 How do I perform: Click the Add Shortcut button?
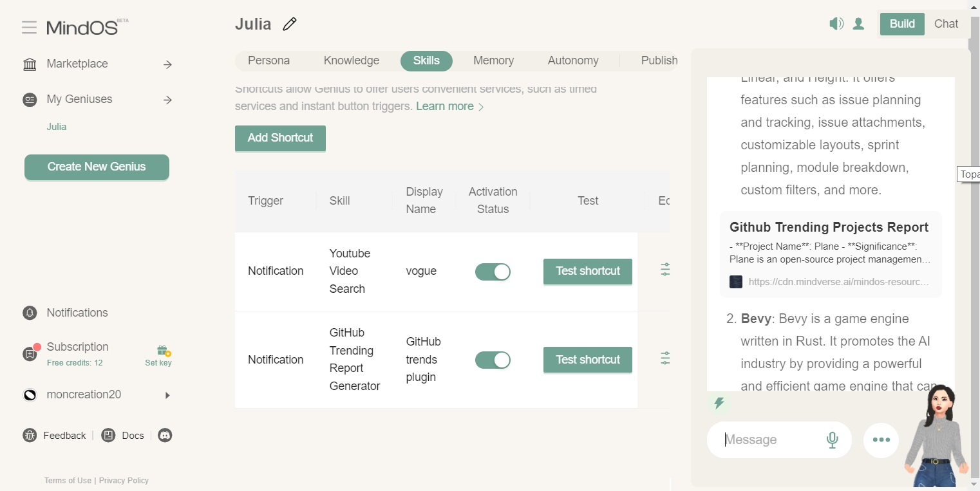click(x=280, y=138)
